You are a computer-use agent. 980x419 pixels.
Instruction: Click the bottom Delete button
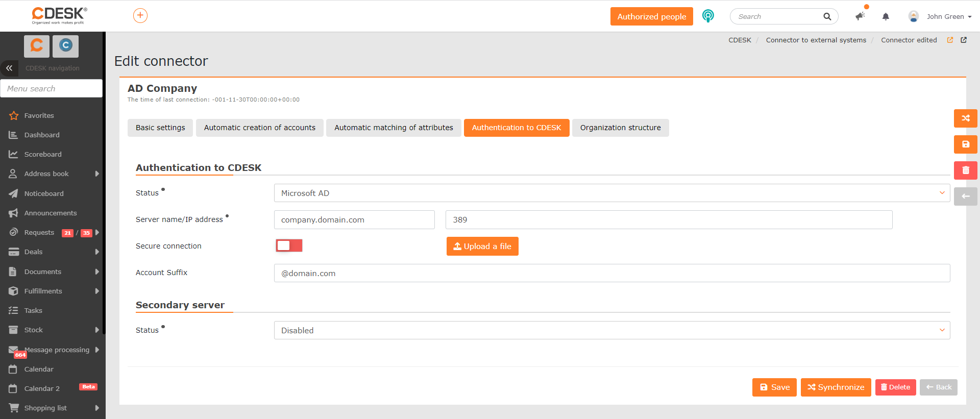(896, 387)
